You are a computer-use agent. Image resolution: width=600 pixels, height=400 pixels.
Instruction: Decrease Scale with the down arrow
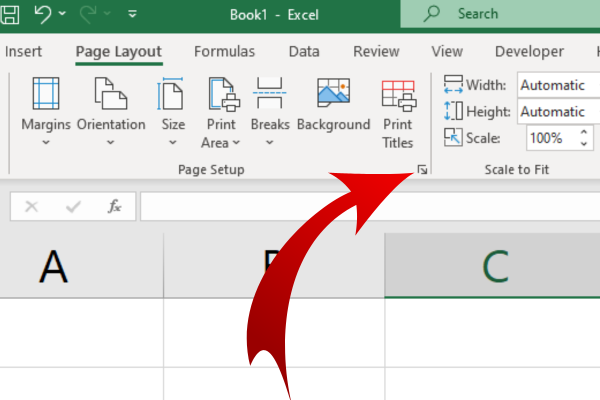584,144
